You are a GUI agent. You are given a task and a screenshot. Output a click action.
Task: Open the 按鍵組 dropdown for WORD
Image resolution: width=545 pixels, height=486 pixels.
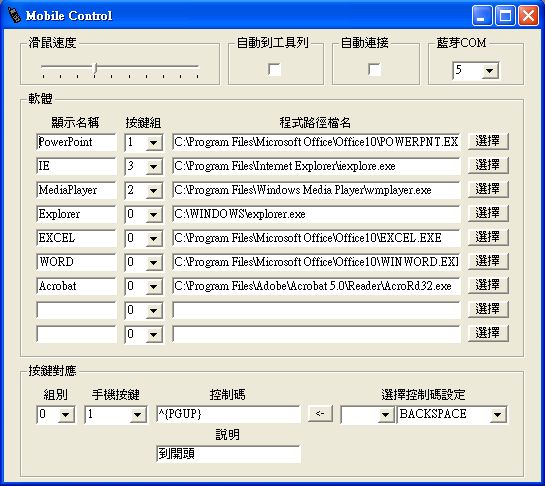coord(153,262)
